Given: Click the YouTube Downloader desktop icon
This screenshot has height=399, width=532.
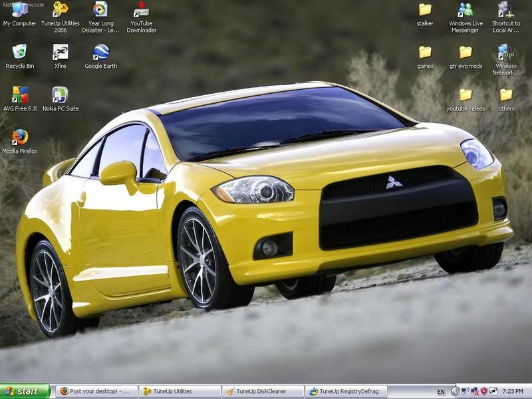Looking at the screenshot, I should [x=141, y=10].
